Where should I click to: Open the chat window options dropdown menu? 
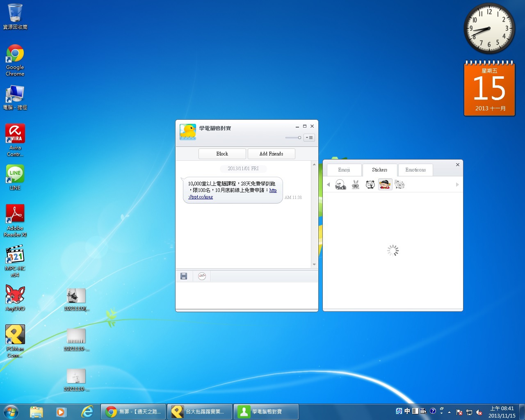309,138
